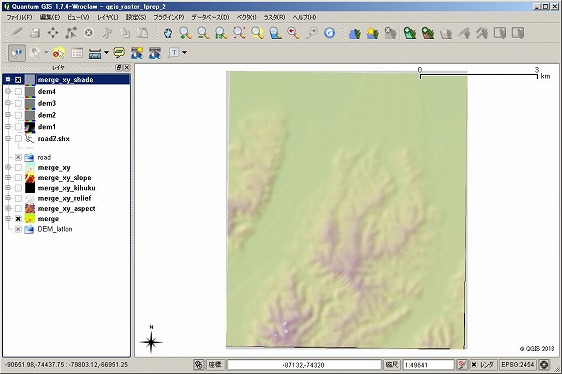This screenshot has width=562, height=374.
Task: Click the New Bookmark icon
Action: coord(137,53)
